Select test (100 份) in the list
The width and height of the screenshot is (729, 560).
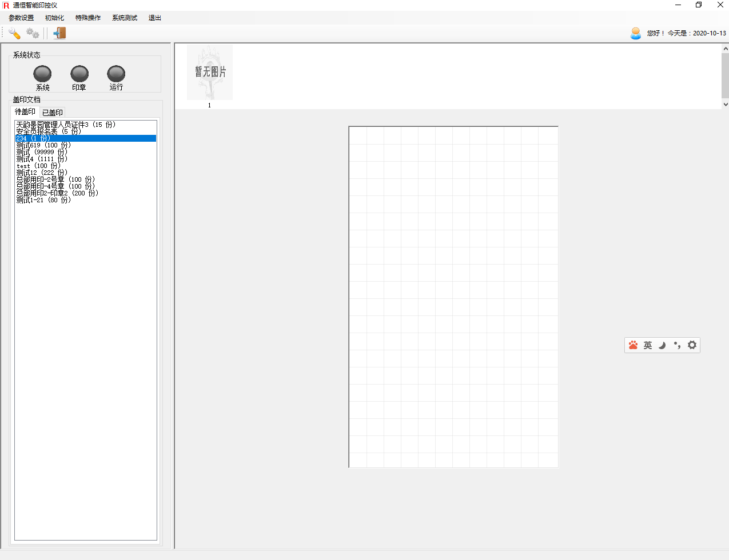pos(86,166)
